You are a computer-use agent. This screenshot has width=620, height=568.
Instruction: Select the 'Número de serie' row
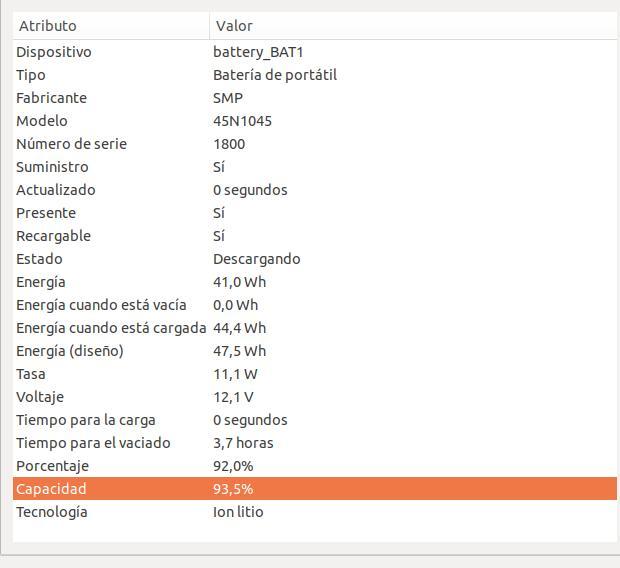point(72,144)
